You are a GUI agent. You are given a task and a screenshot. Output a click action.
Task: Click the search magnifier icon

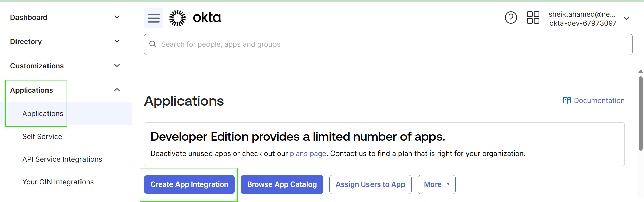click(x=153, y=44)
